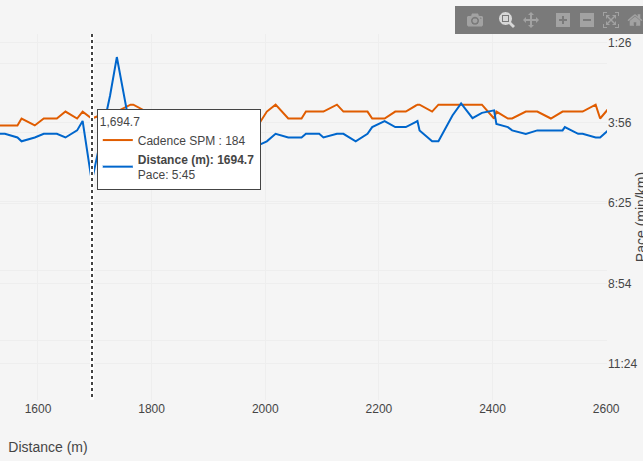This screenshot has height=461, width=643.
Task: Click the camera icon to download plot
Action: click(475, 20)
